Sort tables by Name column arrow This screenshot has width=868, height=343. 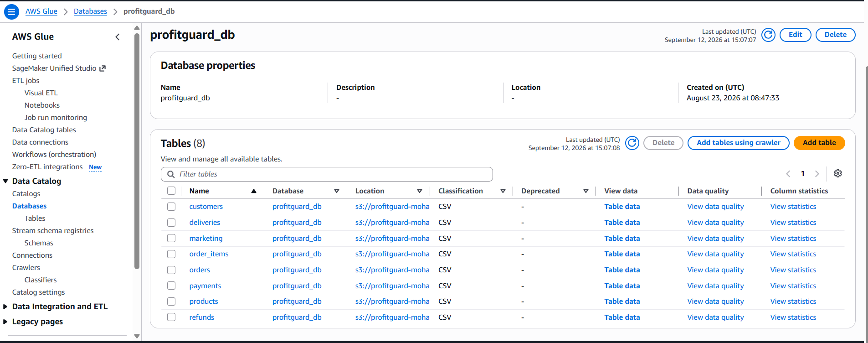click(254, 191)
